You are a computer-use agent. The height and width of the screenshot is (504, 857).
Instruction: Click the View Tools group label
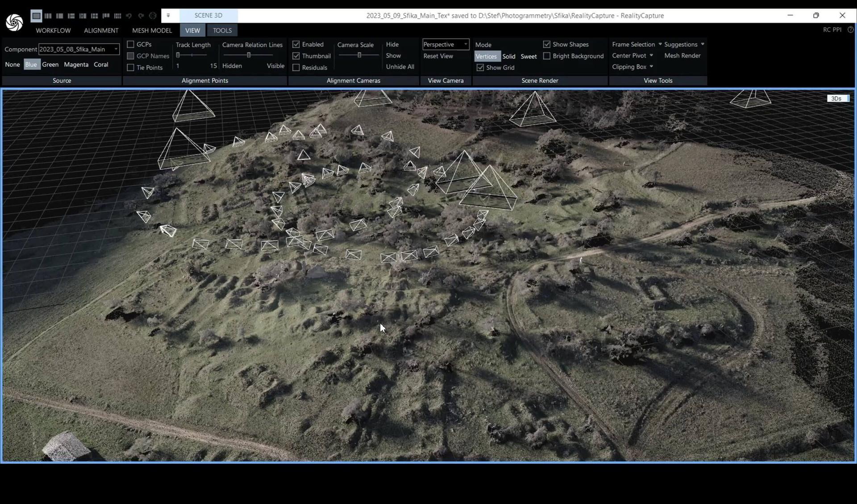658,80
